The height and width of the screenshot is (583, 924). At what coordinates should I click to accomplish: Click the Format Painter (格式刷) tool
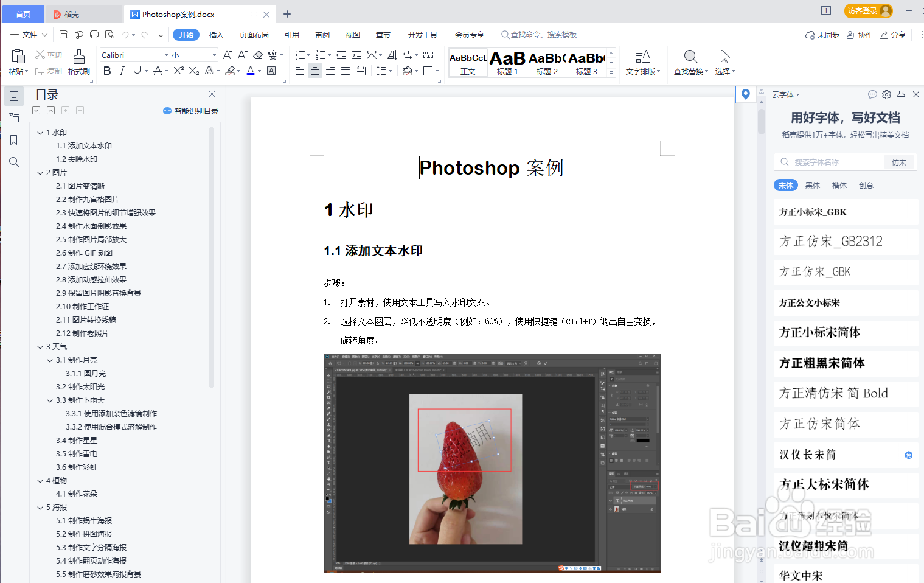79,62
